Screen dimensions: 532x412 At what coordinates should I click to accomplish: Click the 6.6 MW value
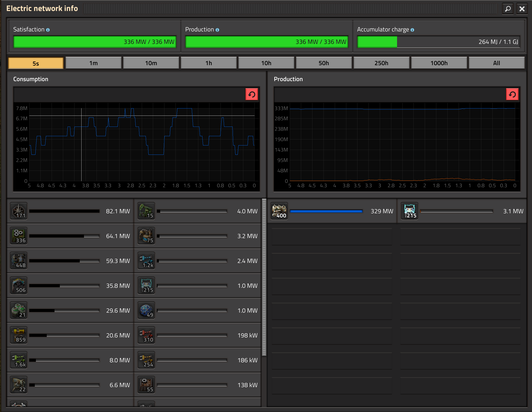point(120,385)
